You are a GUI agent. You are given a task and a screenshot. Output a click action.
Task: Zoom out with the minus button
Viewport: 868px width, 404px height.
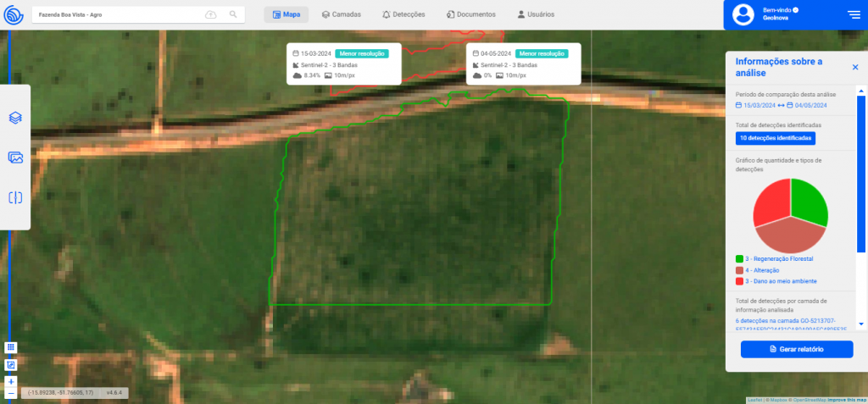coord(10,393)
